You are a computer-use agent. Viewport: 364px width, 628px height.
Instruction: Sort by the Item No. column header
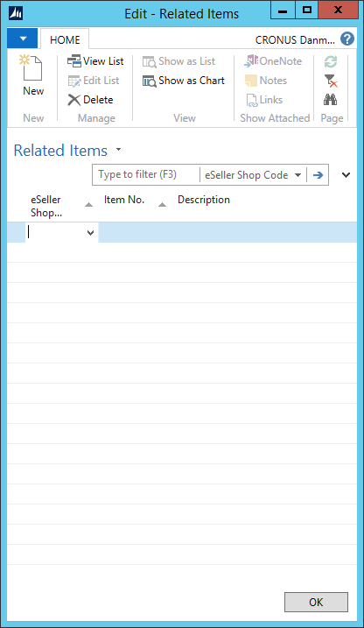[124, 200]
